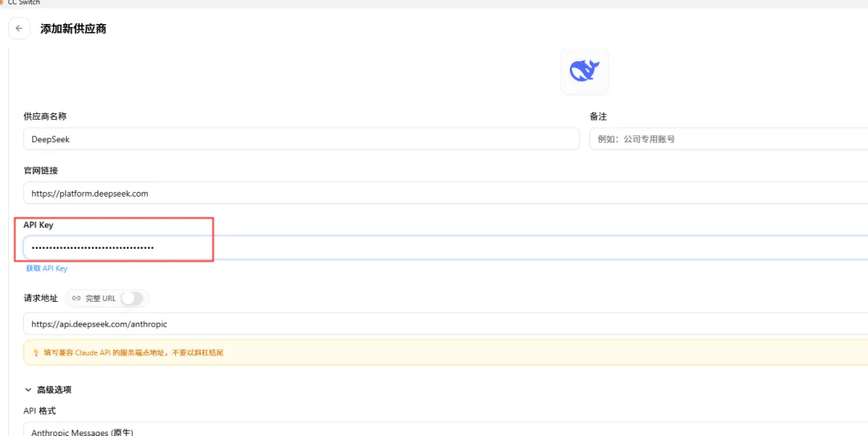Click the API 格式 label
Viewport: 868px width, 436px height.
pos(39,410)
